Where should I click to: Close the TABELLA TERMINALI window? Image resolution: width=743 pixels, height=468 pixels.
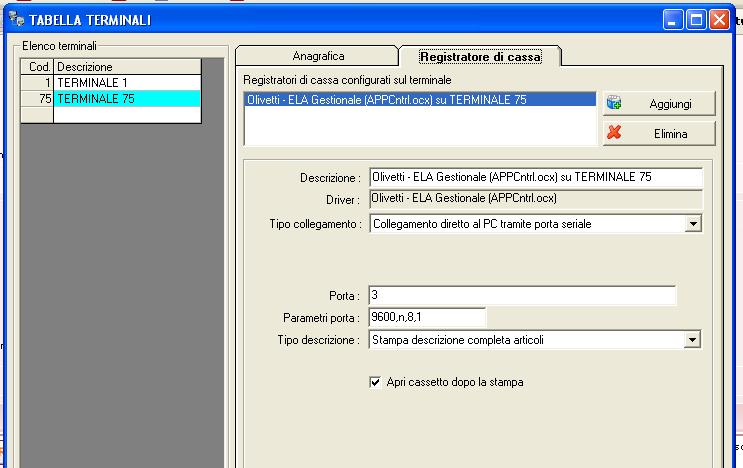pyautogui.click(x=719, y=20)
